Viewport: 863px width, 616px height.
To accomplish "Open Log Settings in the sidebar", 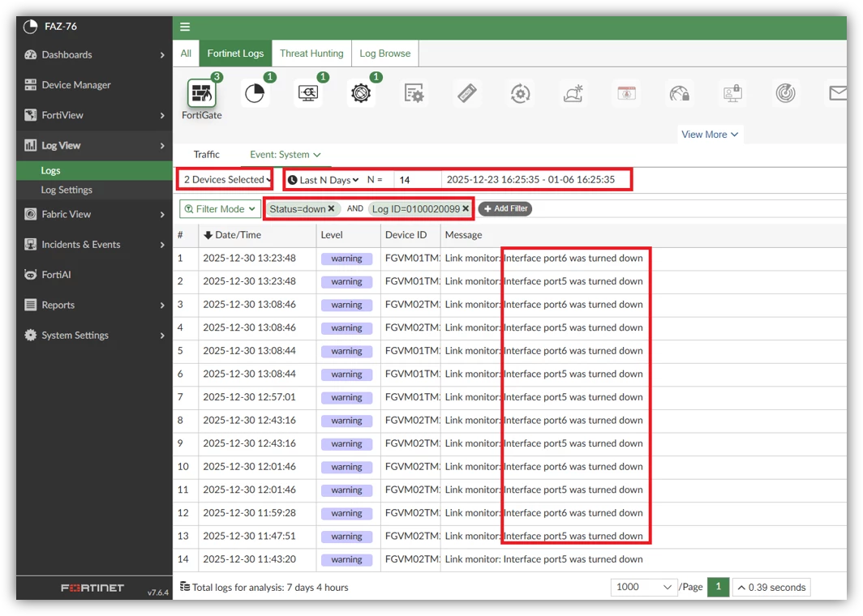I will click(94, 190).
